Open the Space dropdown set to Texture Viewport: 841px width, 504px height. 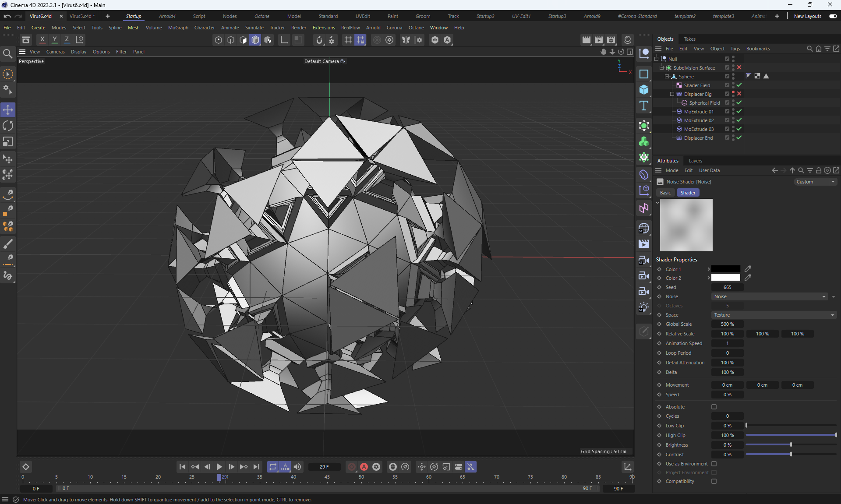point(774,315)
